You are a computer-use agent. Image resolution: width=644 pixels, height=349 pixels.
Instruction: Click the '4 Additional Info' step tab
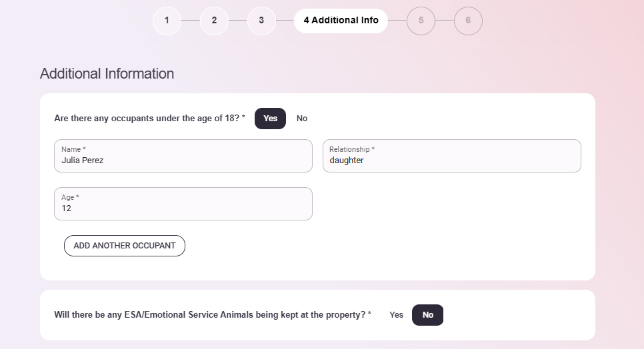341,21
